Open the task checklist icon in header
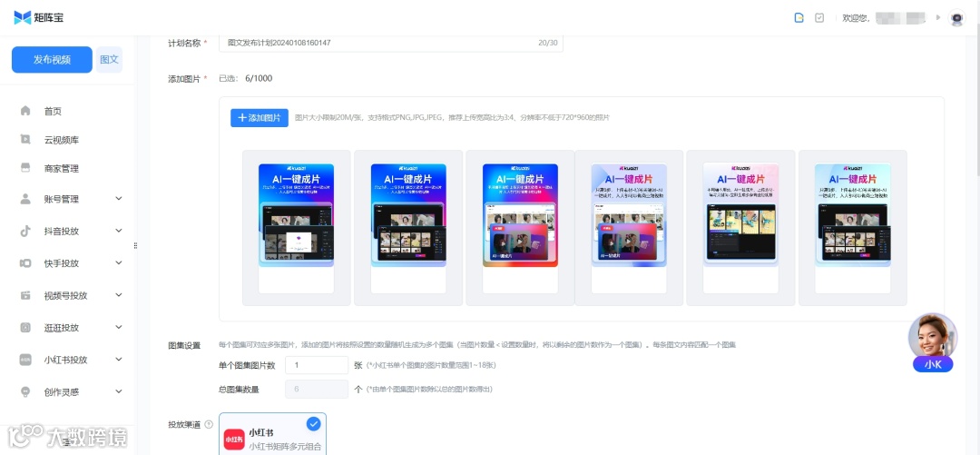Screen dimensions: 980x455 click(819, 17)
